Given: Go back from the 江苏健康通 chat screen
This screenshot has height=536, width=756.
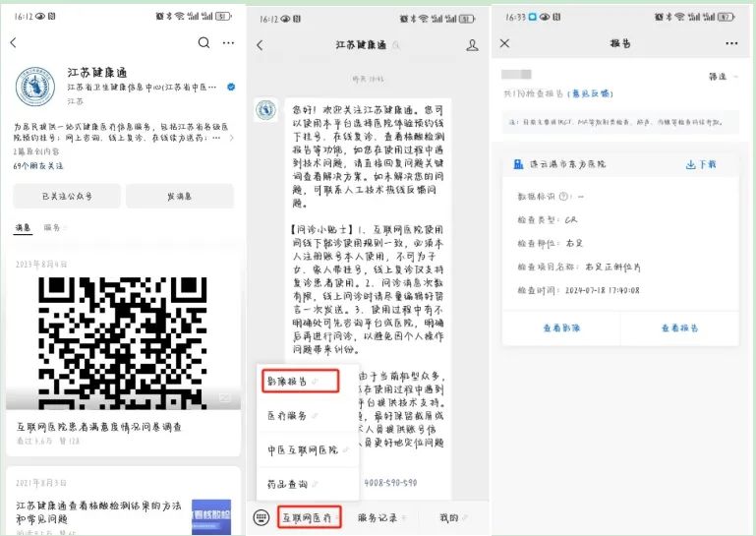Looking at the screenshot, I should coord(260,45).
